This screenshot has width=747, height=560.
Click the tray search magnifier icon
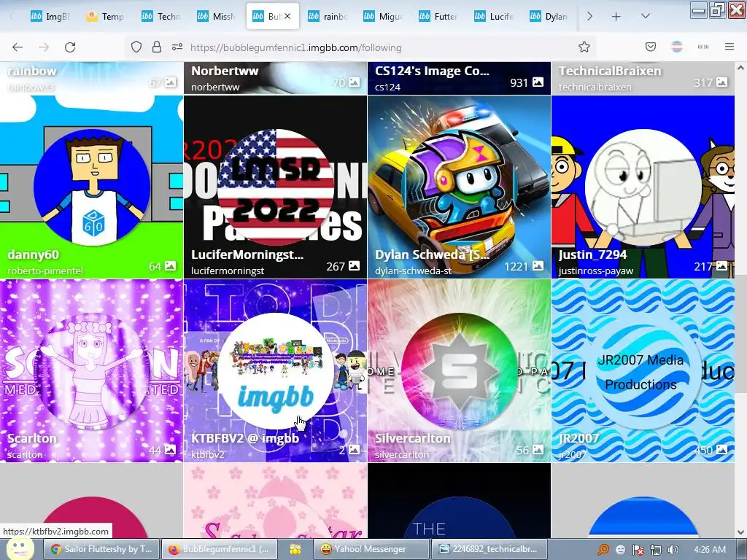[603, 550]
